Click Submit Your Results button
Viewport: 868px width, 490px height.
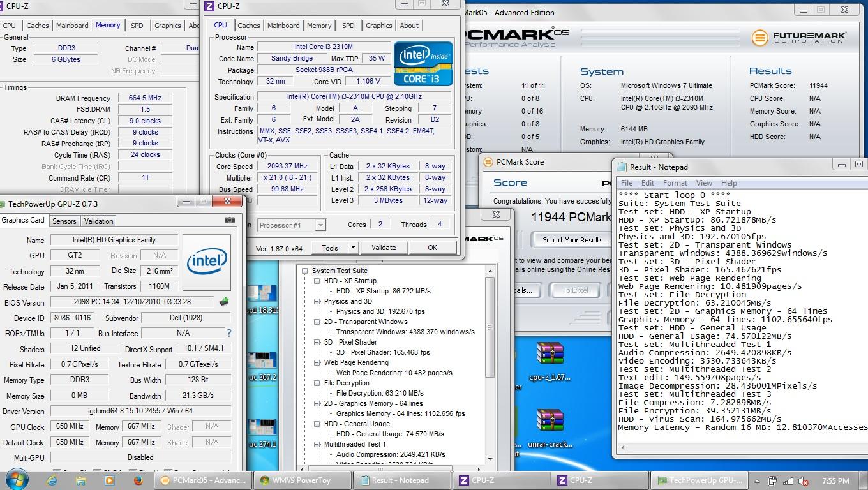click(x=574, y=240)
